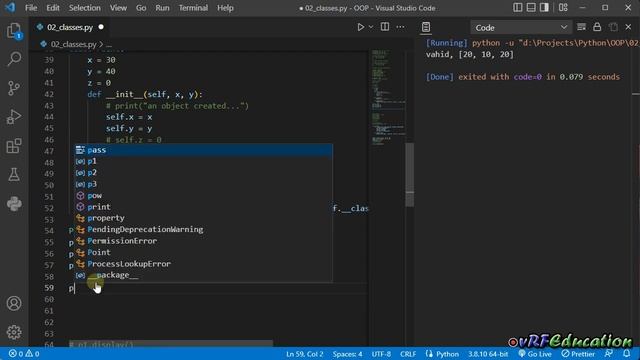Clear the output panel
The width and height of the screenshot is (640, 360).
pyautogui.click(x=581, y=27)
